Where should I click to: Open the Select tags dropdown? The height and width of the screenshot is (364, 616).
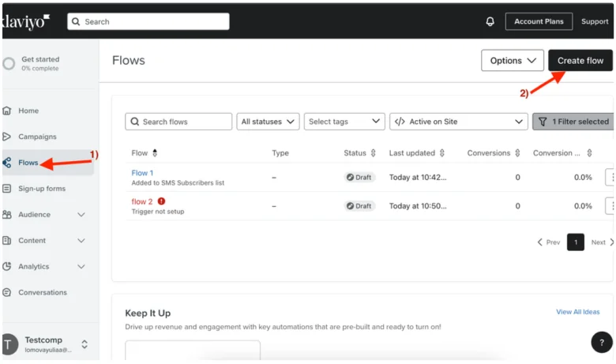pyautogui.click(x=344, y=122)
